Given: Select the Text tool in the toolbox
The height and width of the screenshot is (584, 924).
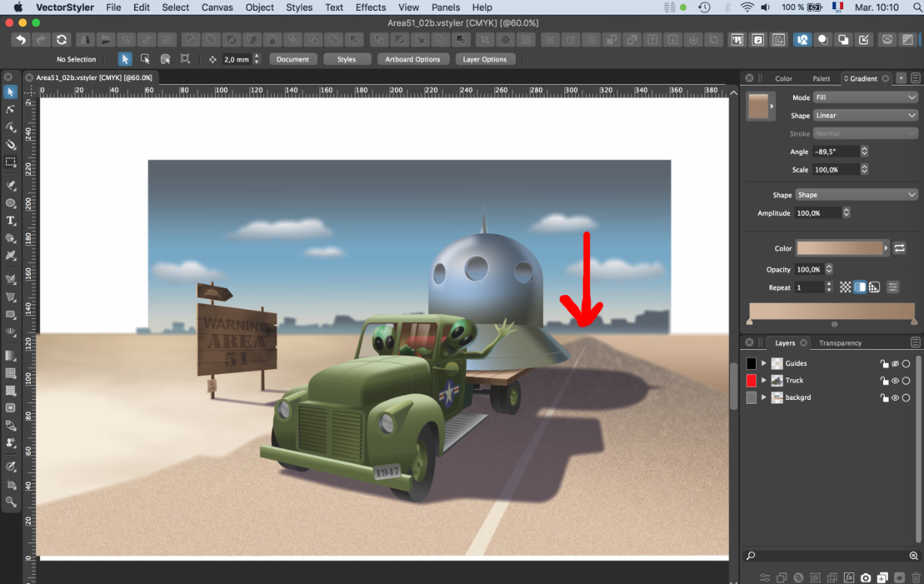Looking at the screenshot, I should 11,220.
